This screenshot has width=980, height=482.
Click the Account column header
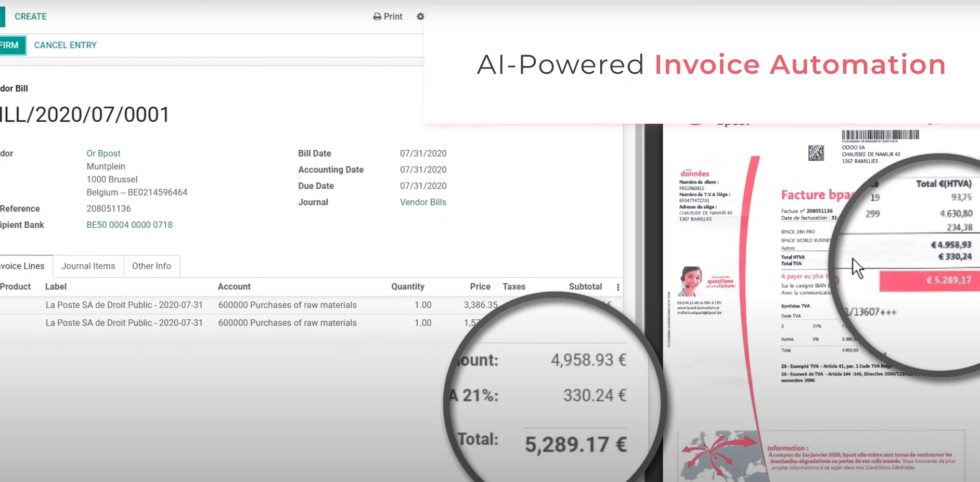pyautogui.click(x=234, y=286)
